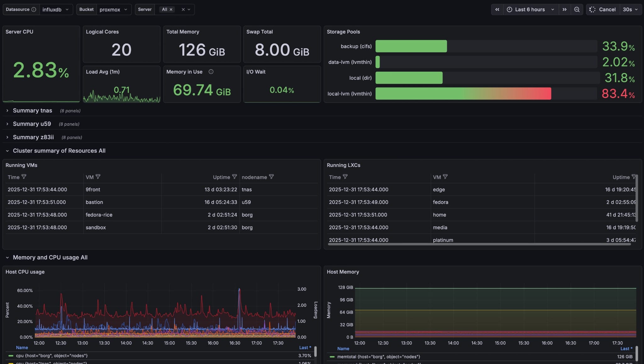
Task: Remove the All server filter tag
Action: coord(171,9)
